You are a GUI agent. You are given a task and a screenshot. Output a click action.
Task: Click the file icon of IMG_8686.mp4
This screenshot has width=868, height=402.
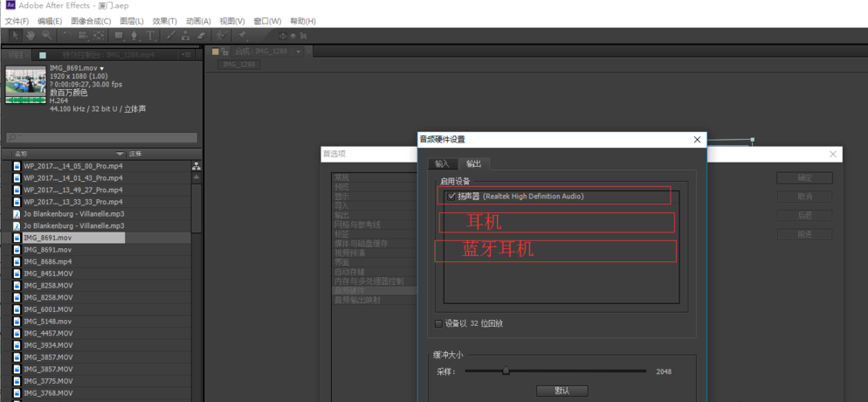(17, 261)
